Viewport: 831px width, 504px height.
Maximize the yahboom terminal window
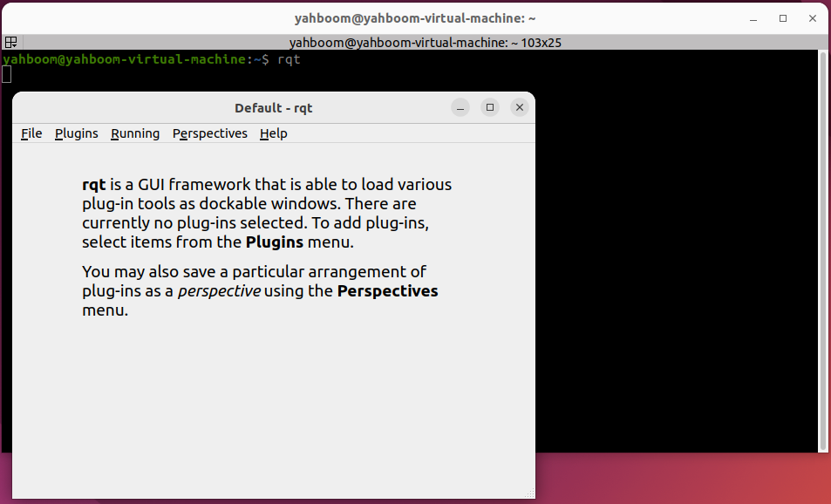click(x=783, y=17)
